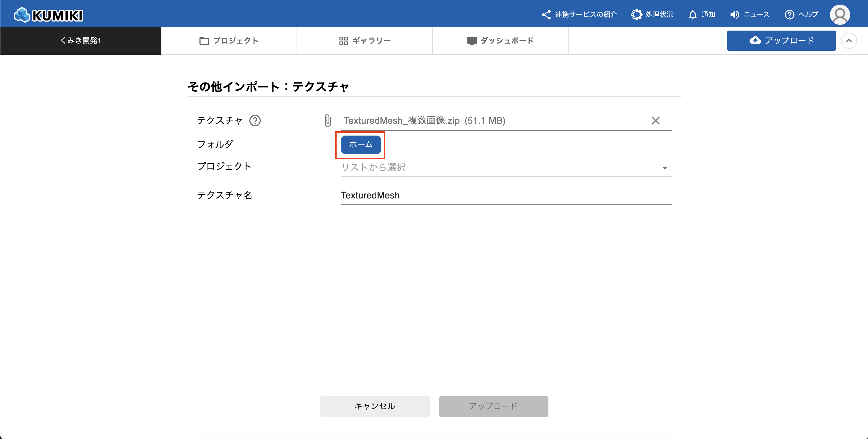868x439 pixels.
Task: Select the ホーム folder chip
Action: point(361,144)
